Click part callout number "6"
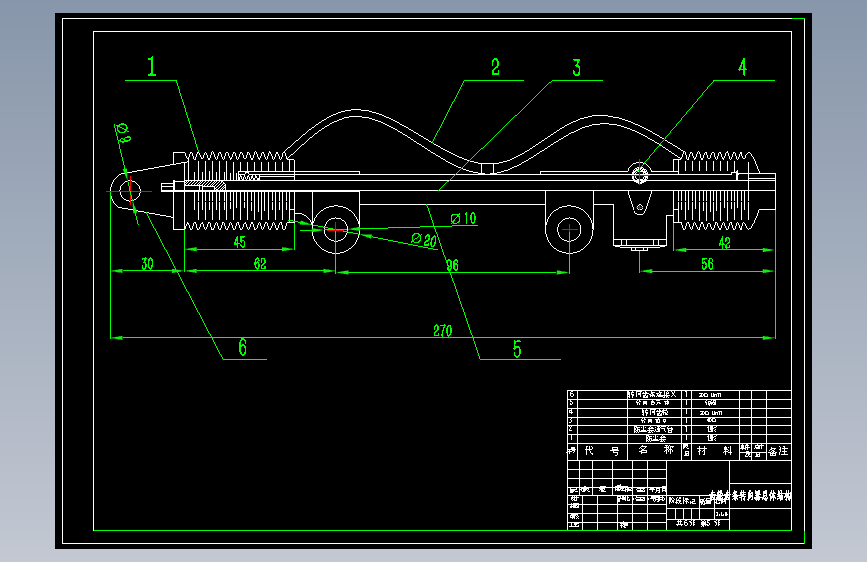Screen dimensions: 867x562 [x=242, y=347]
